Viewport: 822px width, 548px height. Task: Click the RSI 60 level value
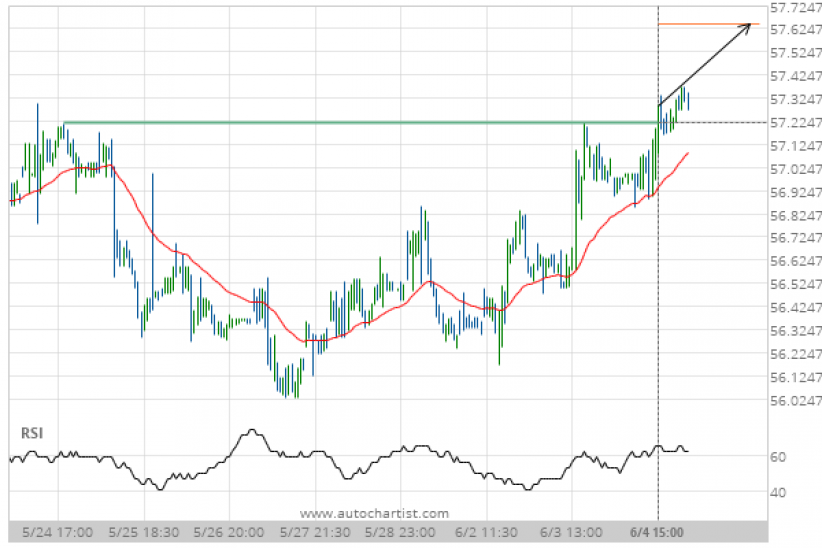[778, 457]
